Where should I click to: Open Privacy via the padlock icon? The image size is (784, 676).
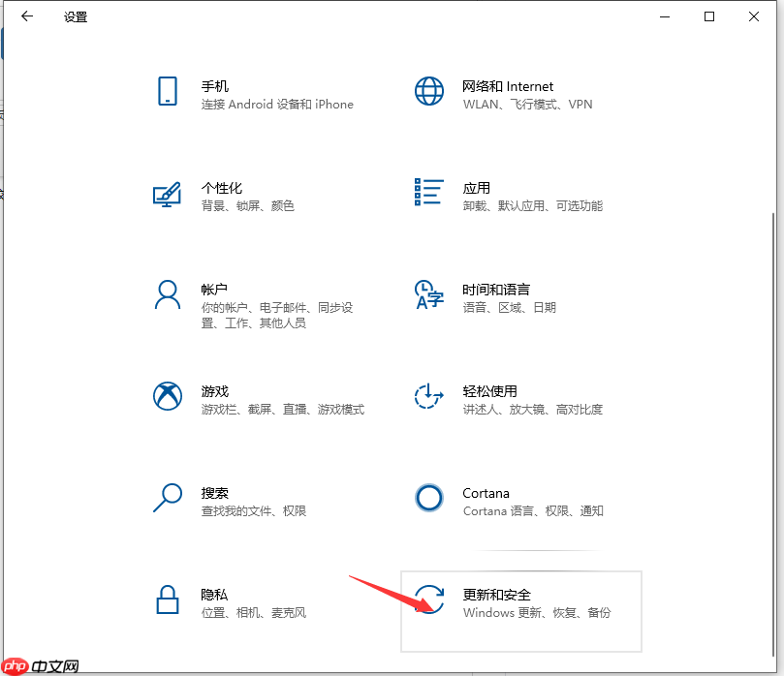tap(167, 600)
